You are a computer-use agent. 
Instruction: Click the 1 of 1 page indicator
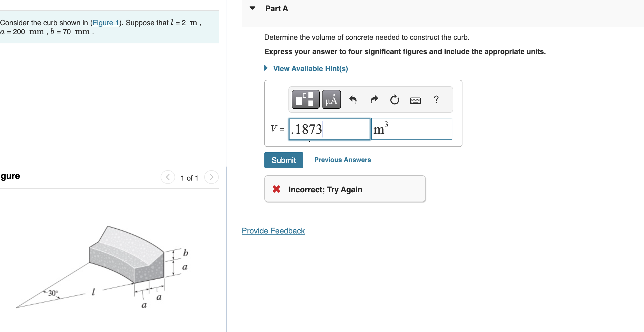point(190,178)
